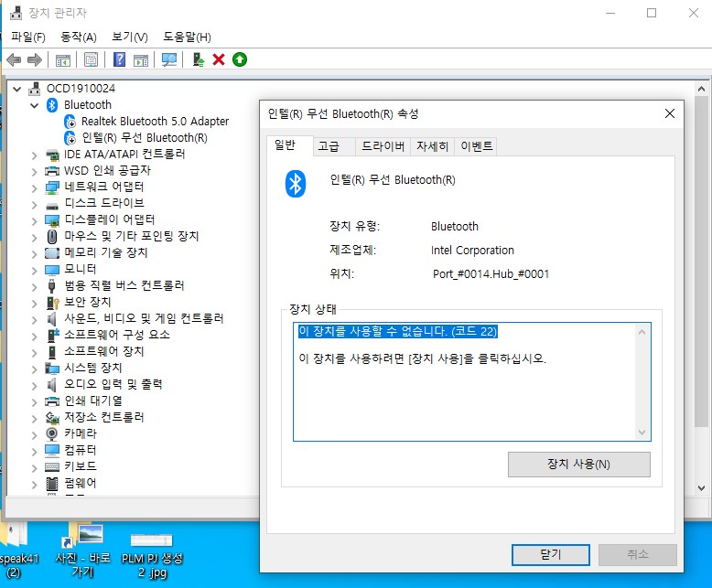This screenshot has height=588, width=712.
Task: Expand 컴퓨터 category
Action: pos(34,451)
